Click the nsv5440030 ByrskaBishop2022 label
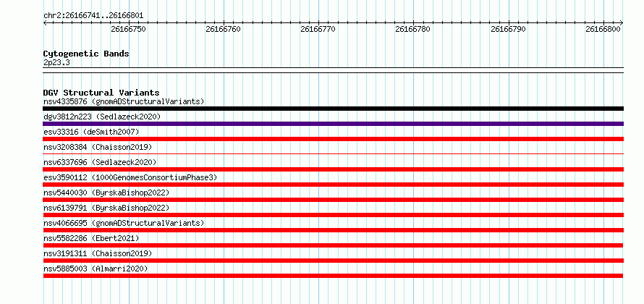 [x=106, y=193]
